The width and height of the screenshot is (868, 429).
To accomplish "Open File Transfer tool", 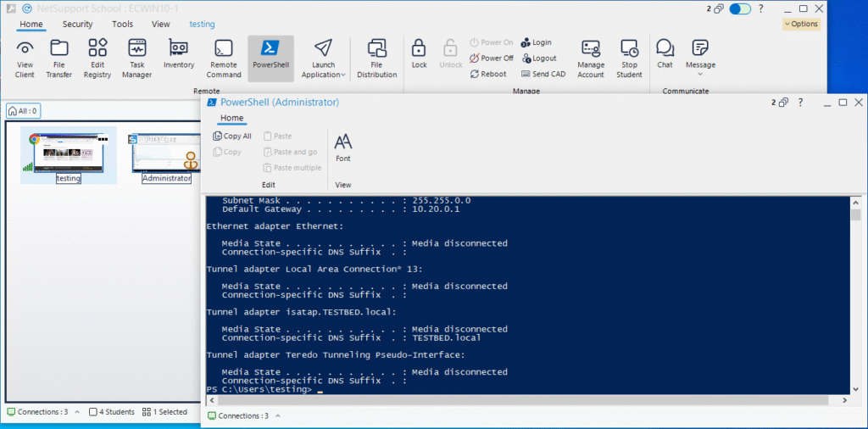I will pyautogui.click(x=58, y=58).
